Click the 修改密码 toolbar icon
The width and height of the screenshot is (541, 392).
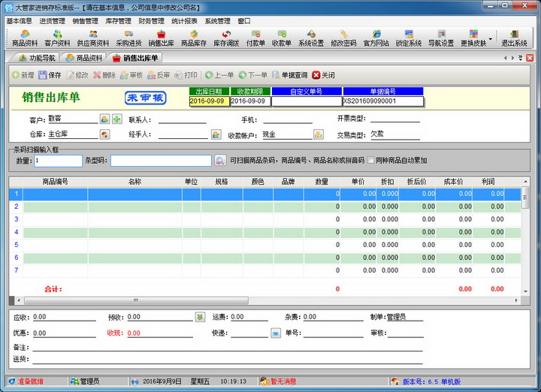point(343,38)
